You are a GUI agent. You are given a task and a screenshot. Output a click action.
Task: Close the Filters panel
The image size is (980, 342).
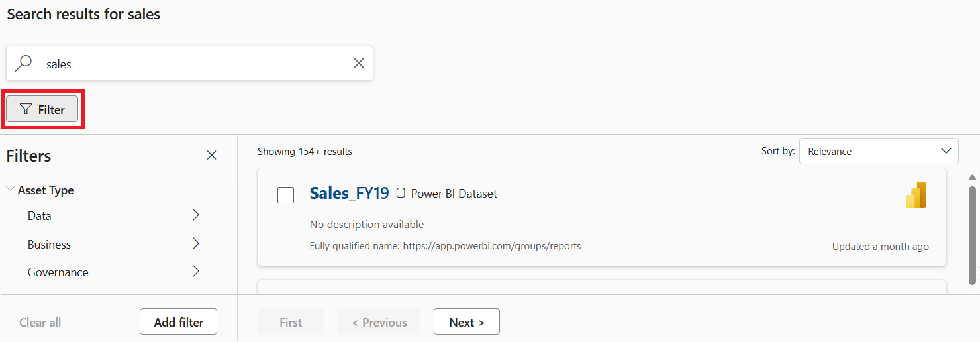pos(211,156)
